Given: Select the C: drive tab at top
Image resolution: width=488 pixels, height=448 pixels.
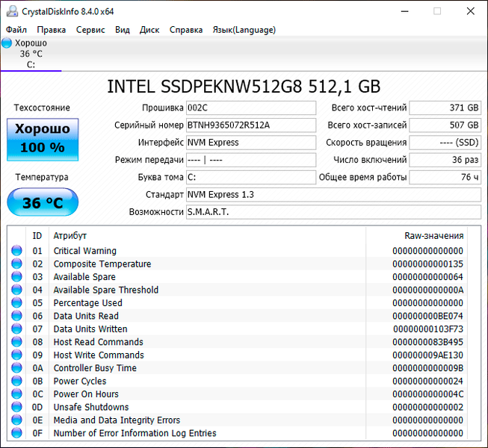Looking at the screenshot, I should coord(31,54).
